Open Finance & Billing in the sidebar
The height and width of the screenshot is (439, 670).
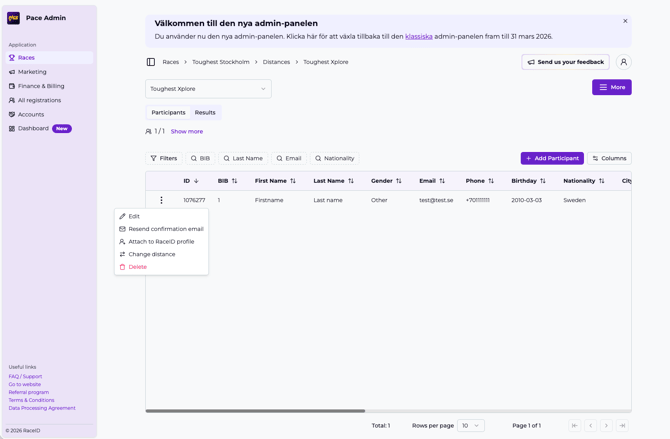(41, 86)
